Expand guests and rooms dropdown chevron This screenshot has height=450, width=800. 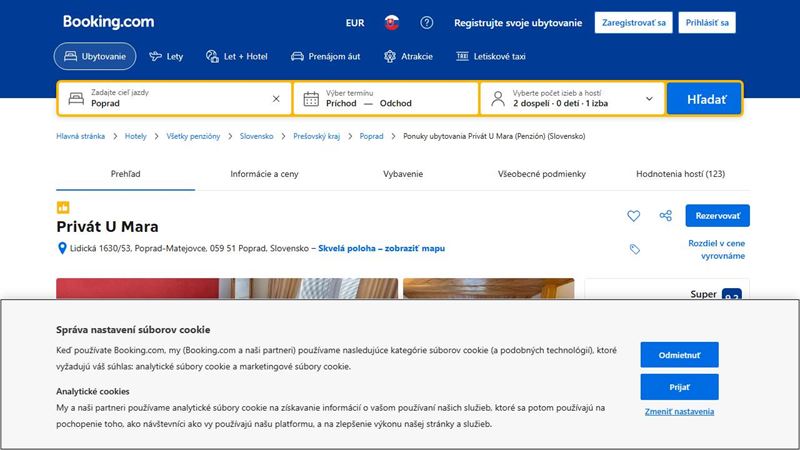649,98
